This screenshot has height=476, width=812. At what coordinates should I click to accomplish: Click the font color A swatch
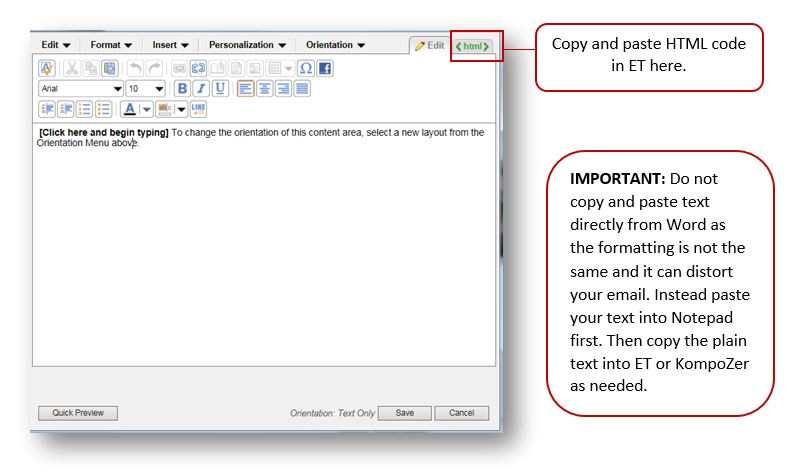(128, 109)
